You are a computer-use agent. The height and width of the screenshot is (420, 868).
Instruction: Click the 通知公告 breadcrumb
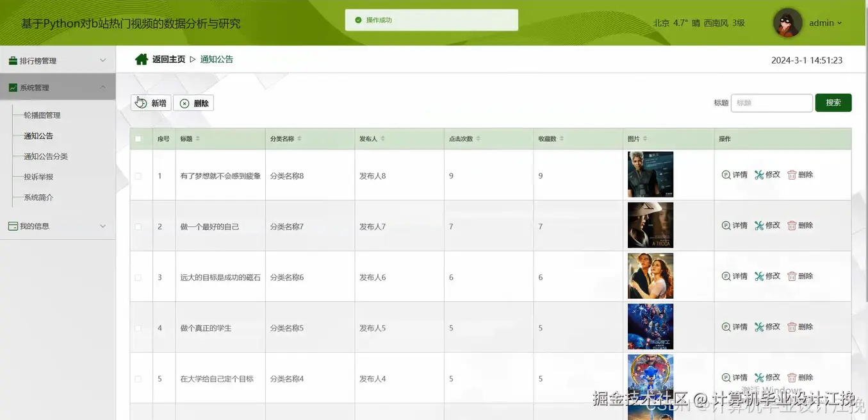217,59
